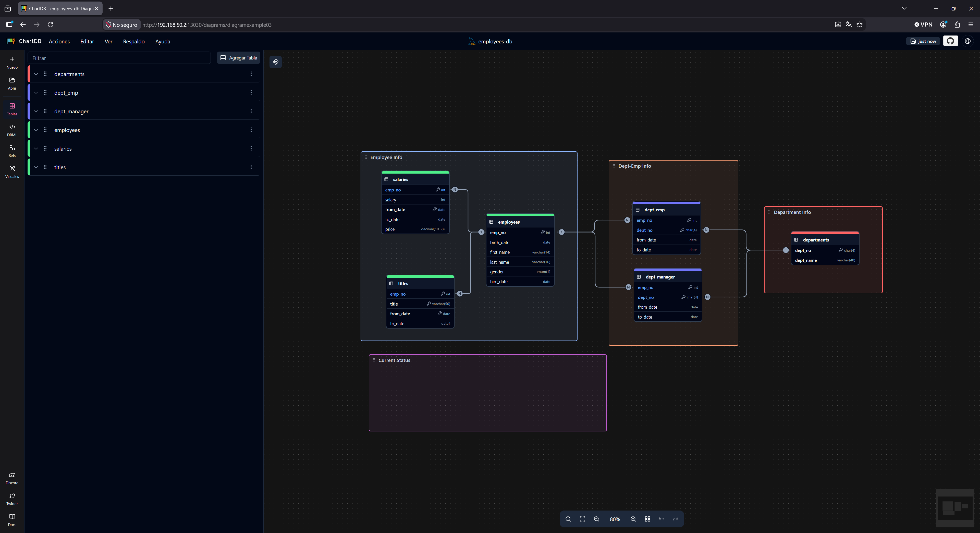The height and width of the screenshot is (533, 980).
Task: Open the Discord link icon
Action: point(12,475)
